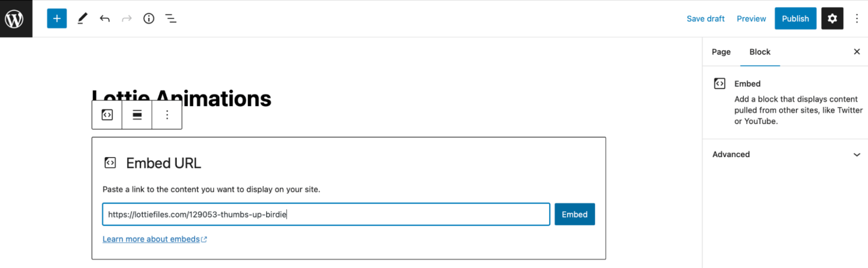Expand the Advanced panel
This screenshot has height=268, width=868.
pyautogui.click(x=785, y=155)
